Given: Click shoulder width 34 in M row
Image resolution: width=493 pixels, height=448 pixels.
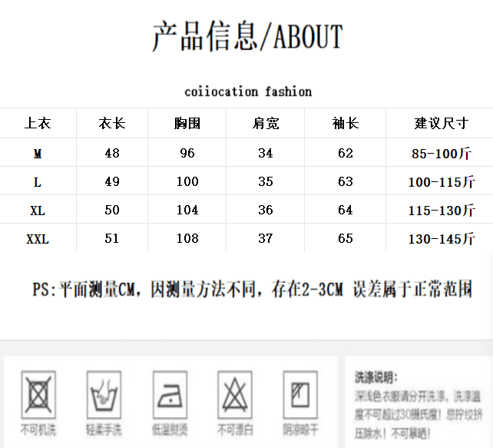Looking at the screenshot, I should (266, 153).
